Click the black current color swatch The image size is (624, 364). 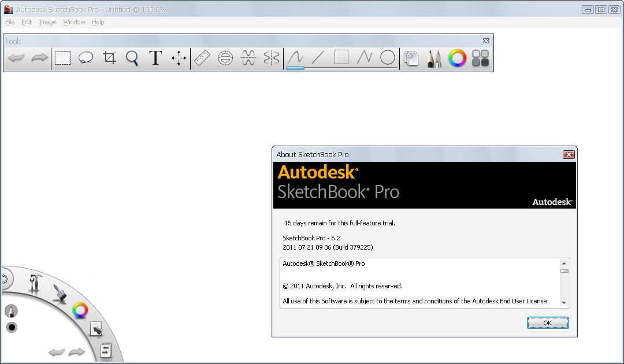click(12, 328)
